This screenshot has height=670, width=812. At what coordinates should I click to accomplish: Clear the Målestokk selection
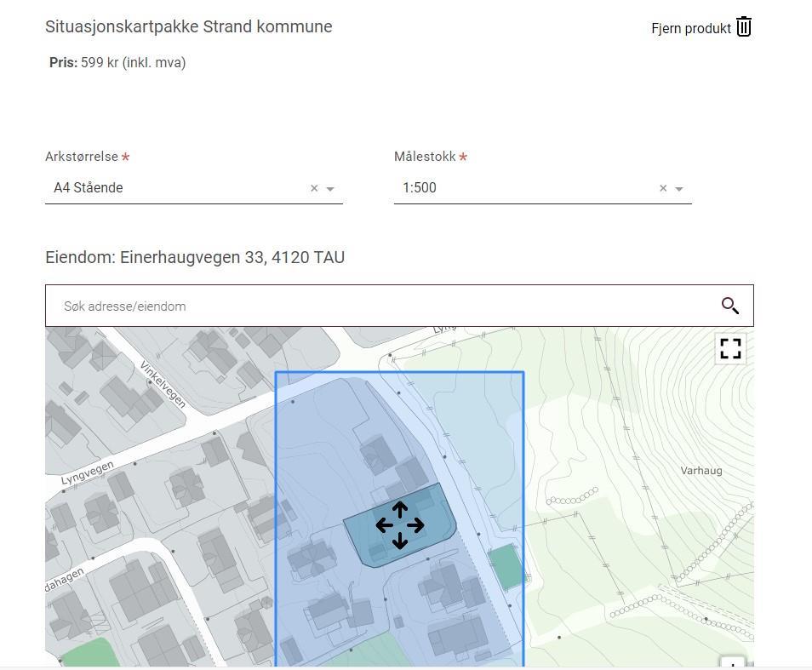[x=663, y=188]
